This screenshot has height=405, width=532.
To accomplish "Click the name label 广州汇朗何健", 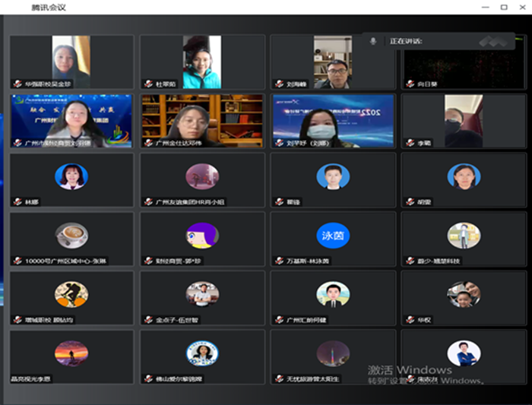I will coord(306,320).
